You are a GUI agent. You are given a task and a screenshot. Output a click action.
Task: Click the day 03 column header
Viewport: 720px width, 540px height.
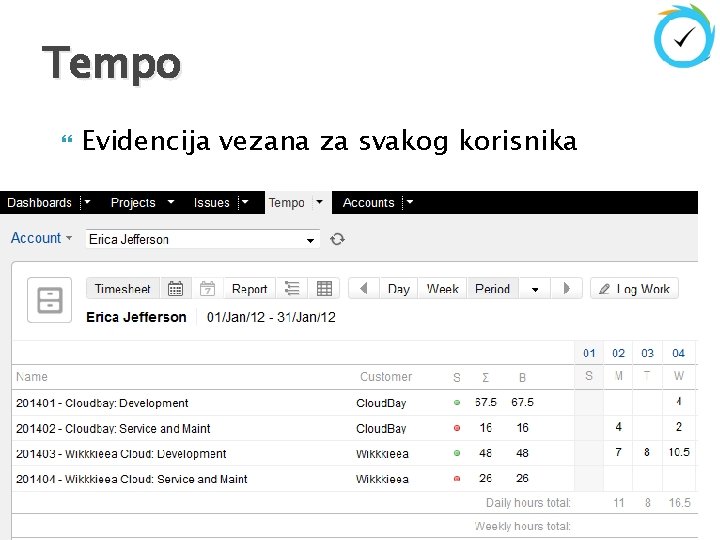[647, 353]
